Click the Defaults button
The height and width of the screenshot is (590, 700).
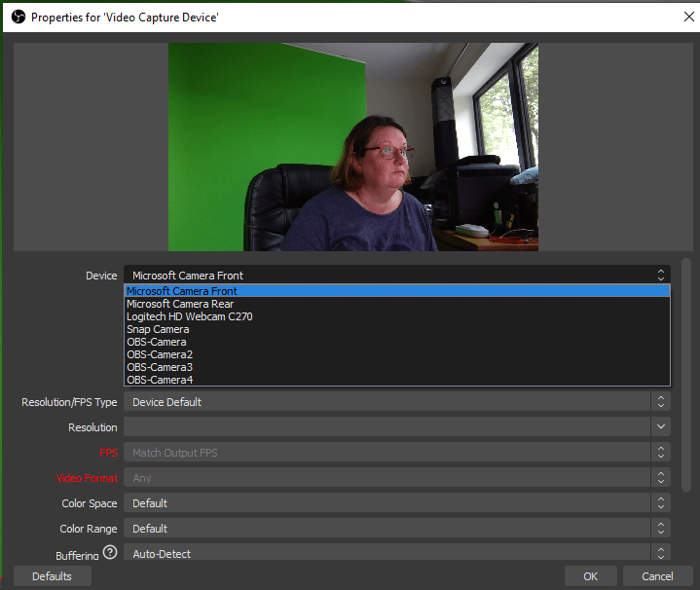(x=52, y=576)
